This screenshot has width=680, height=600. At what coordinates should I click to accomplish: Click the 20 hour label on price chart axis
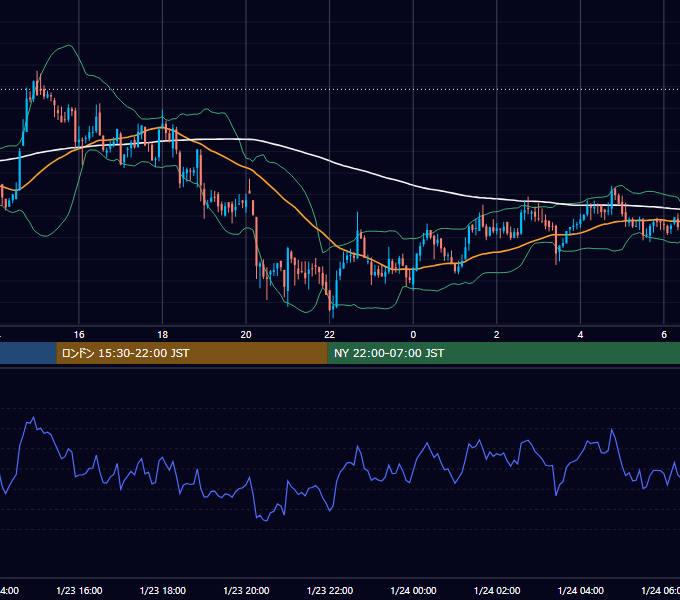pos(246,335)
